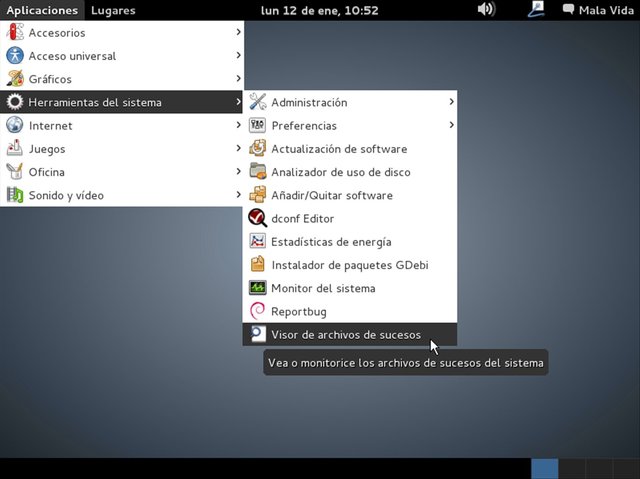
Task: Click the Preferencias sliders icon
Action: tap(258, 125)
